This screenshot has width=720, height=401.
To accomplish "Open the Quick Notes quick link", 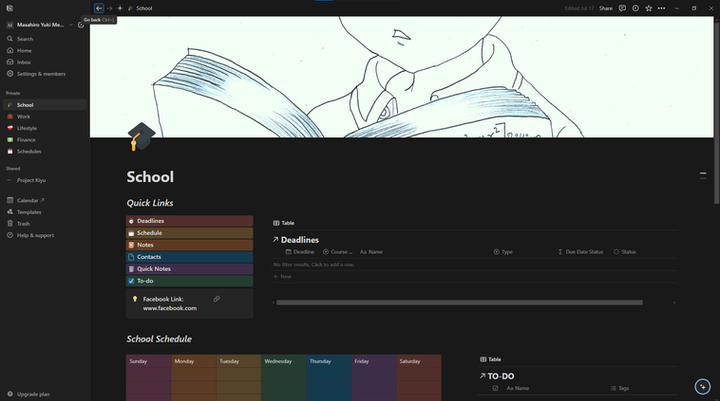I will 189,269.
